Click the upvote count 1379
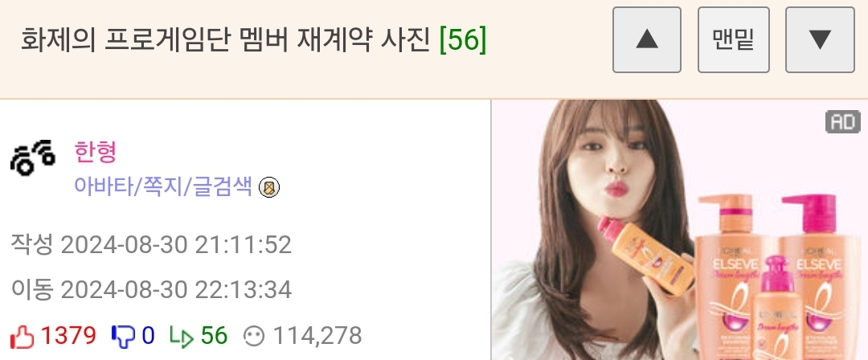This screenshot has height=360, width=868. click(68, 336)
